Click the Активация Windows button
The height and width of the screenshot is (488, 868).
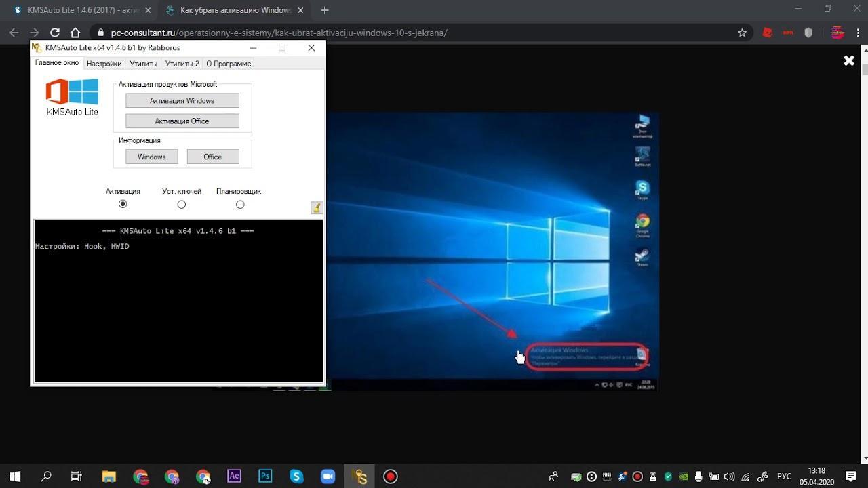[x=182, y=100]
